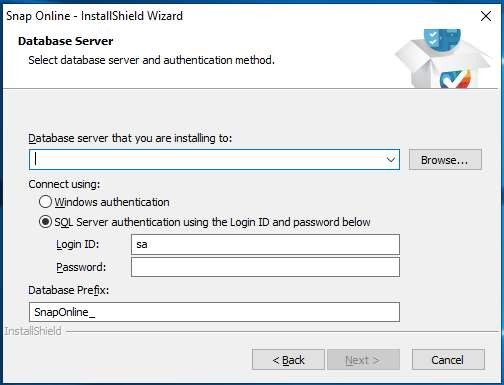Click the Snap Online box logo image

(443, 59)
